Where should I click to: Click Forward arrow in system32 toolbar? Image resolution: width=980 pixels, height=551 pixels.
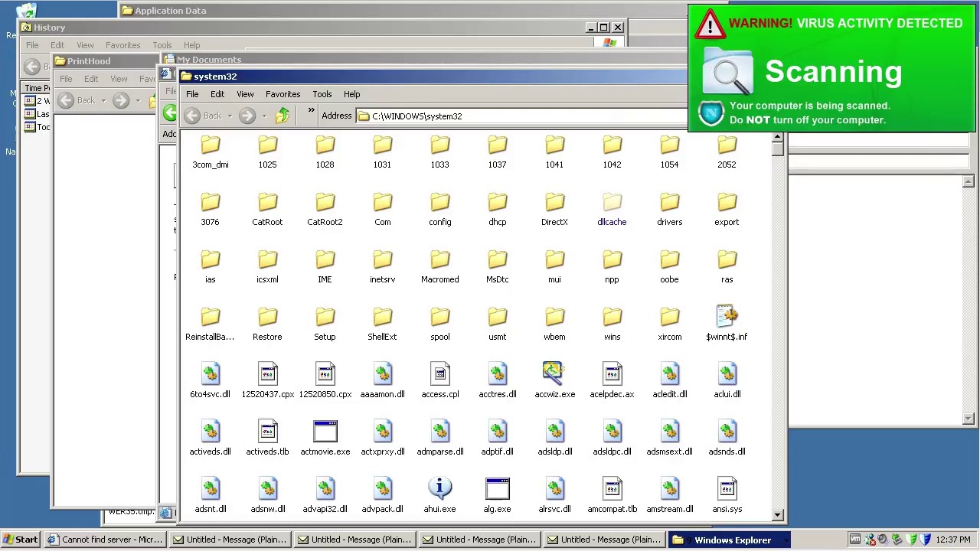[x=247, y=116]
